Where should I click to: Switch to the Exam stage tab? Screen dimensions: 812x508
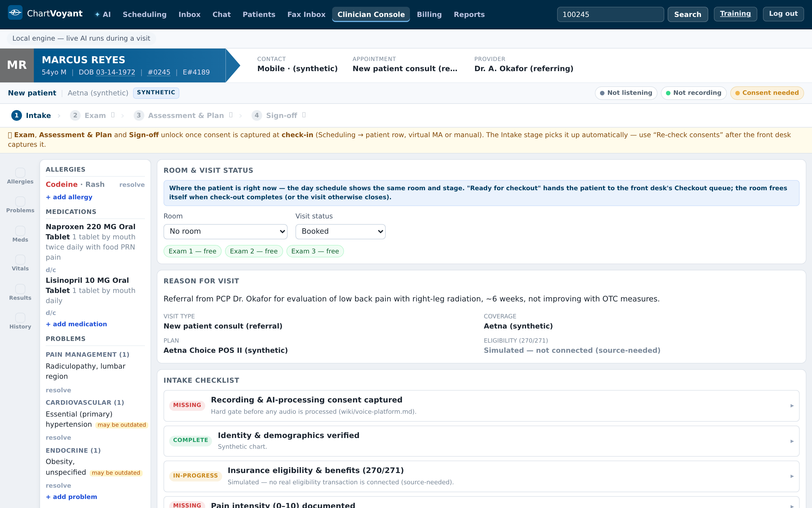tap(92, 115)
